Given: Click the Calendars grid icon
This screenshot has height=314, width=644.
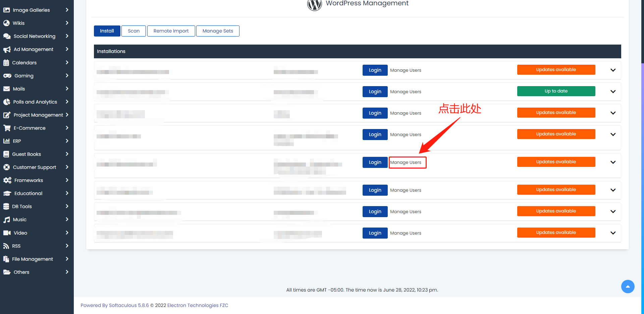Looking at the screenshot, I should pos(6,63).
